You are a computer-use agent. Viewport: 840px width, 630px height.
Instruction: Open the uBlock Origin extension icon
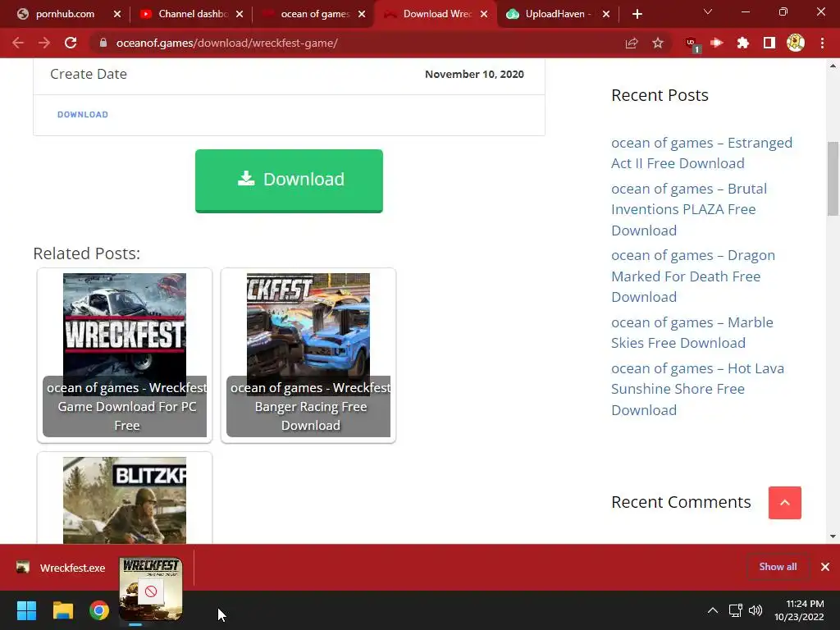(692, 44)
